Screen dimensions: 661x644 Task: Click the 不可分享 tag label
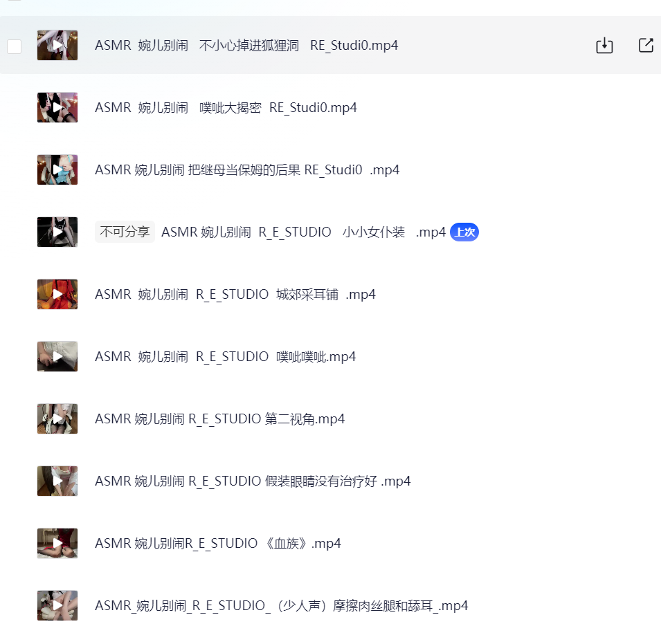[125, 232]
